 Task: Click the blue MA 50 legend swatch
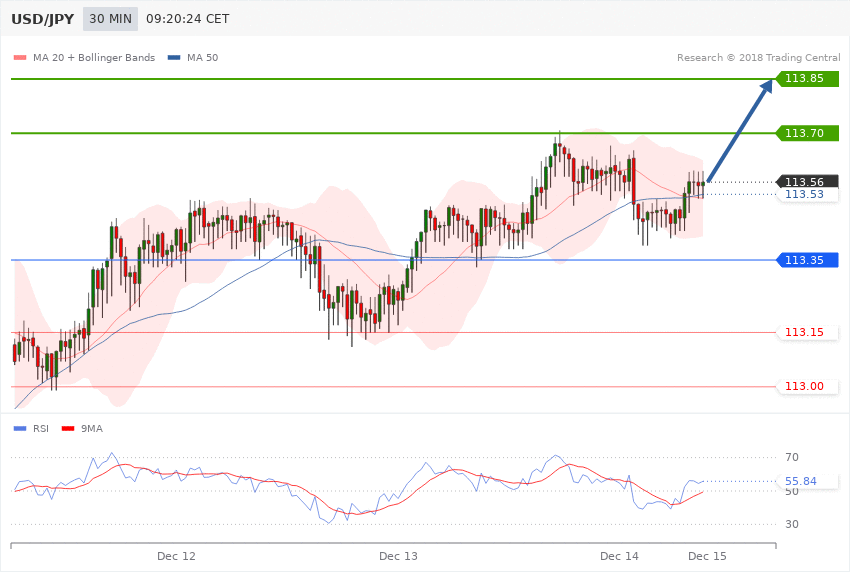click(x=174, y=57)
